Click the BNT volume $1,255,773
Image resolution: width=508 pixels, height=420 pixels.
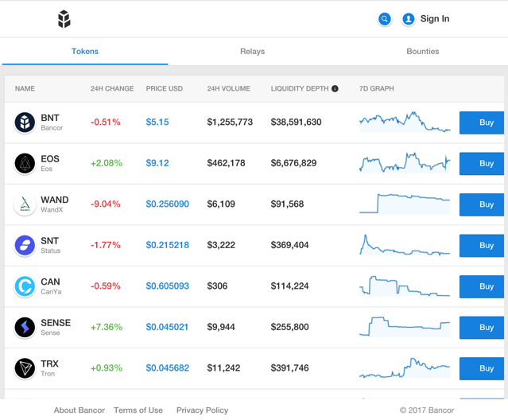pos(230,122)
